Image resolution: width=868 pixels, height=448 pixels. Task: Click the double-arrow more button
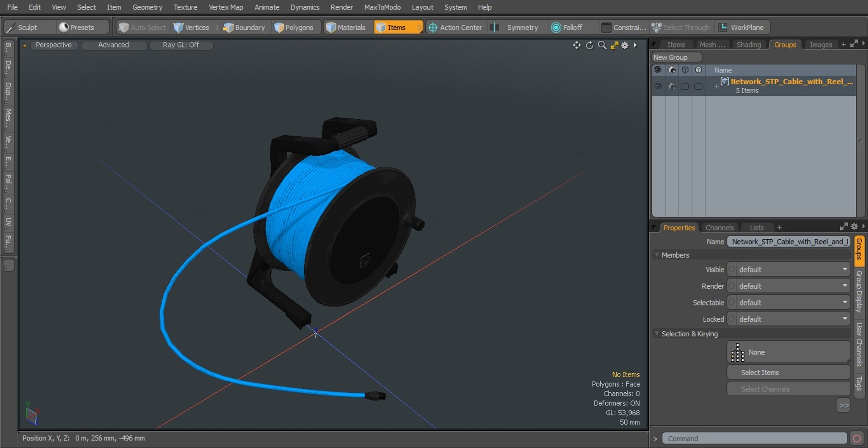[844, 406]
